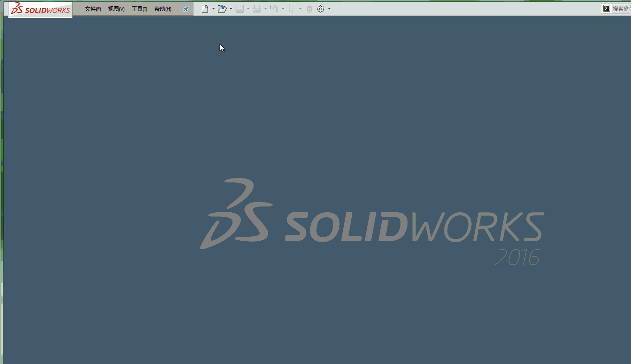631x364 pixels.
Task: Click the Rebuild traffic light icon
Action: click(x=309, y=9)
